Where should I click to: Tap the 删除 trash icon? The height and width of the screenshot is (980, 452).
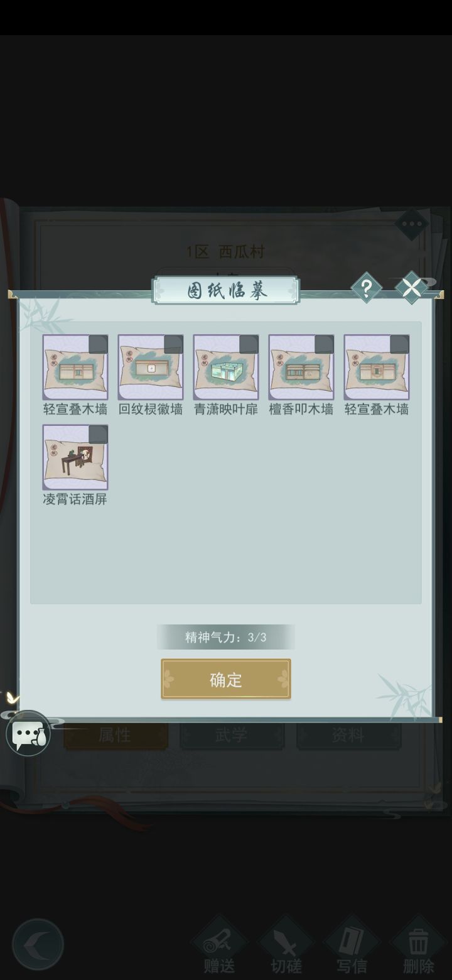tap(418, 945)
